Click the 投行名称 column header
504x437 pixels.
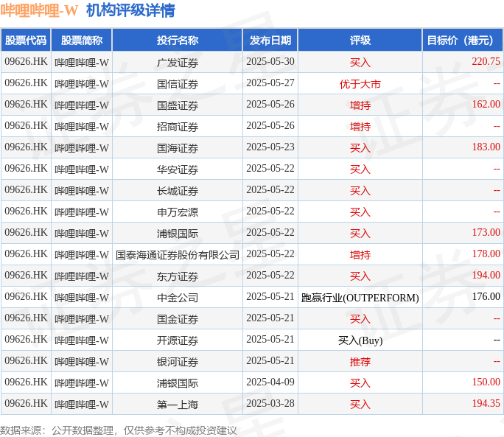(x=178, y=41)
